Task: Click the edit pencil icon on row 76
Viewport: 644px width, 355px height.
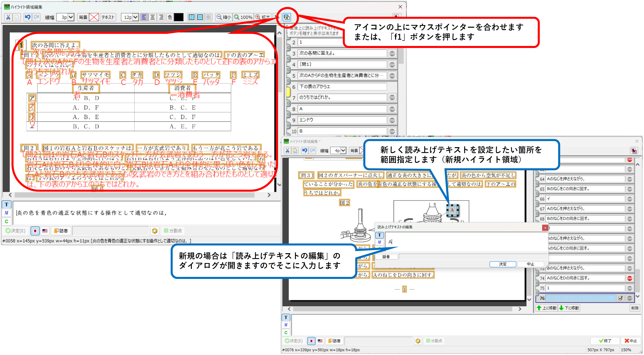Action: [620, 298]
